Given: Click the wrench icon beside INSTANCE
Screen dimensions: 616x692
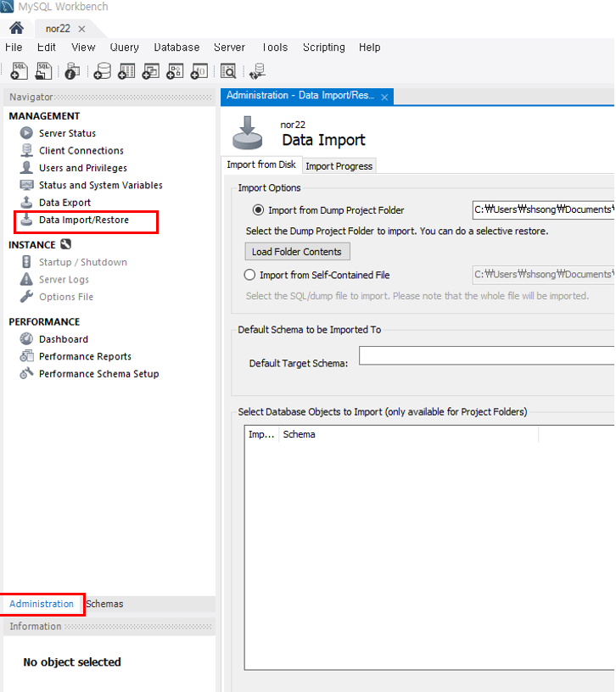Looking at the screenshot, I should (66, 244).
